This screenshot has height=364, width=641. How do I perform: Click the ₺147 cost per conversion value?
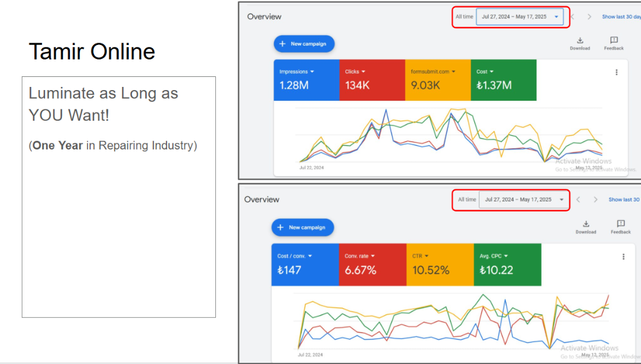click(289, 270)
